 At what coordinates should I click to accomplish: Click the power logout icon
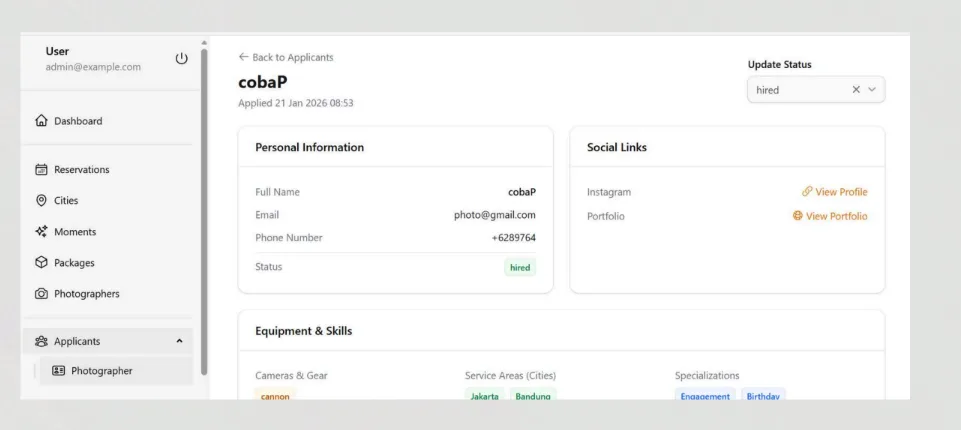tap(181, 58)
